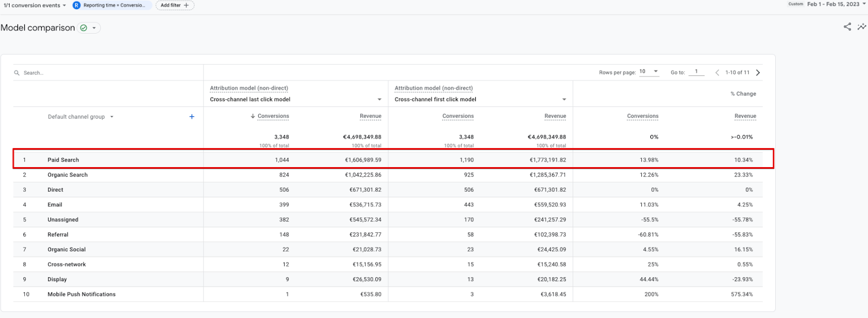Click the search magnifier icon
The image size is (868, 318).
pyautogui.click(x=17, y=73)
